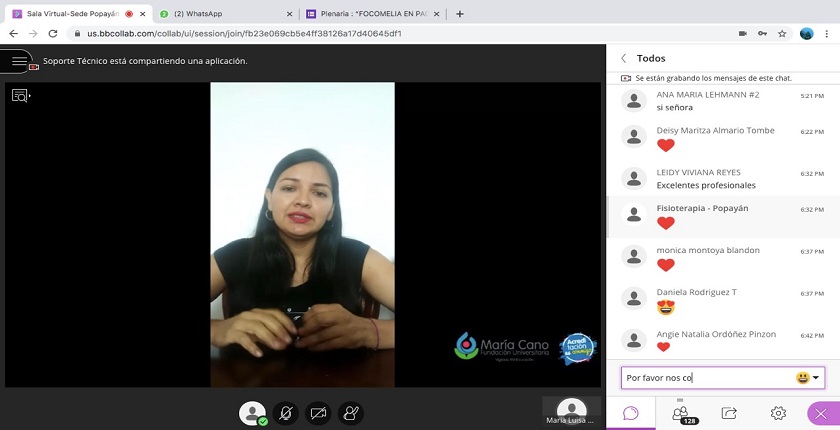
Task: Click the María Luisa participant thumbnail
Action: tap(571, 411)
